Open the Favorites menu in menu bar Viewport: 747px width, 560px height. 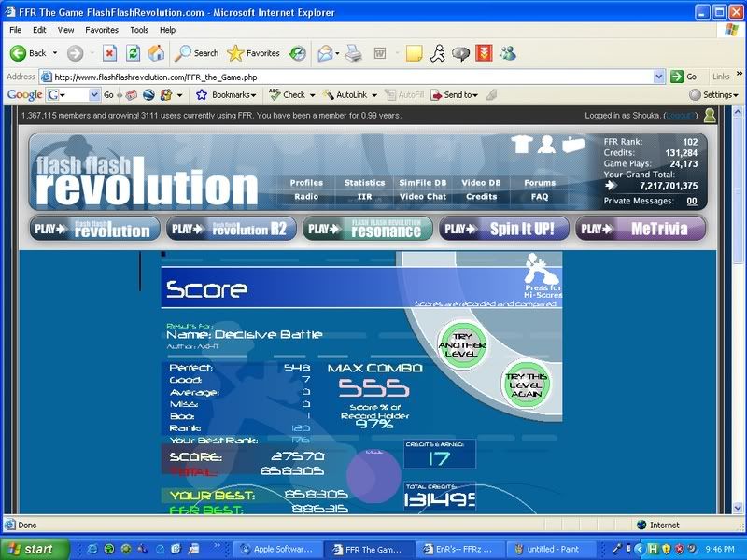(103, 30)
